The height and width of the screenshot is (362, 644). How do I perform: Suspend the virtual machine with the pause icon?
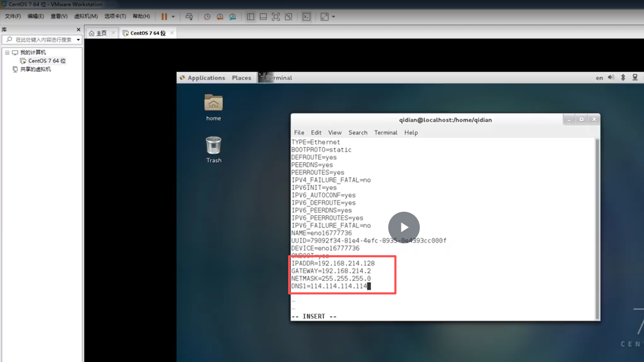tap(164, 17)
